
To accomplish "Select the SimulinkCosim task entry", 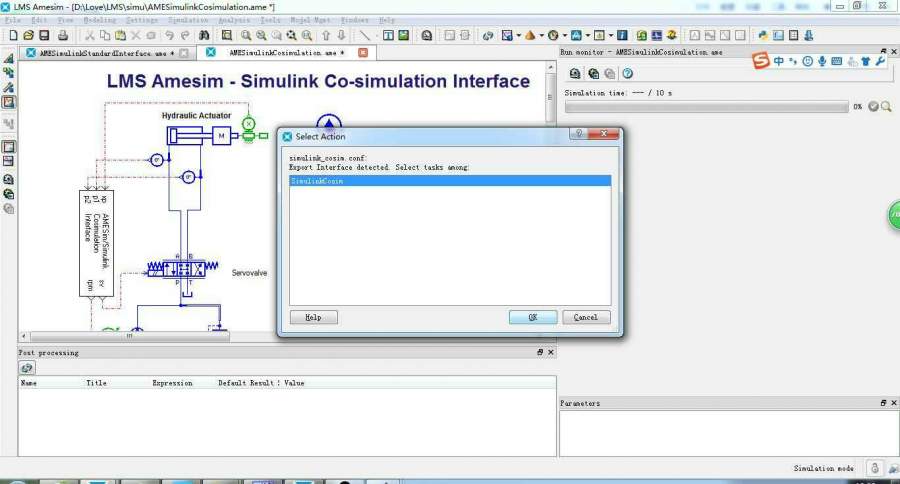I will [450, 181].
